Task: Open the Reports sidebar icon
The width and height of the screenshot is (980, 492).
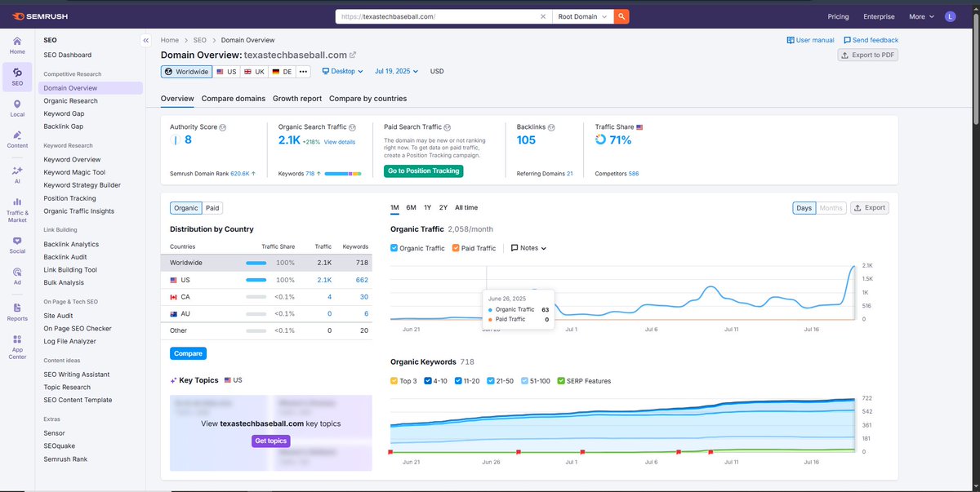Action: coord(17,312)
